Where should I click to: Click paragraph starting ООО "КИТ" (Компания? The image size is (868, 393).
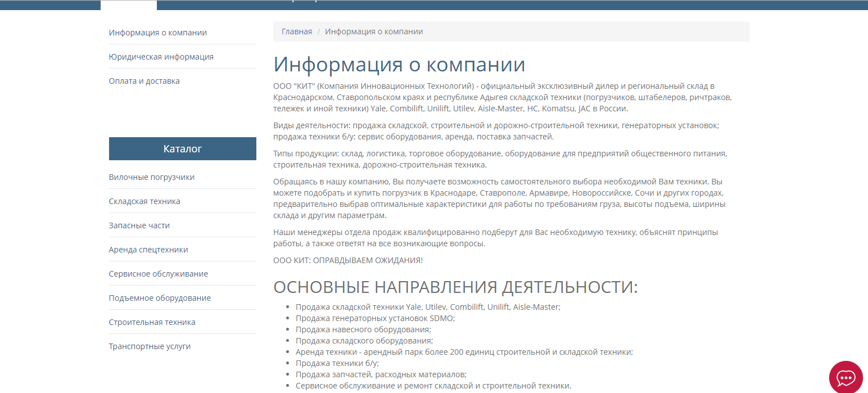(x=503, y=97)
